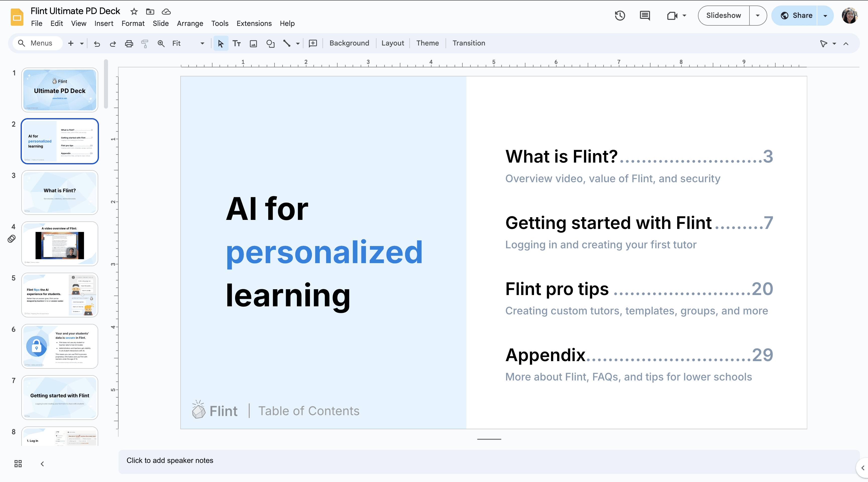This screenshot has width=868, height=482.
Task: Click the filmstrip scrollbar
Action: point(106,84)
